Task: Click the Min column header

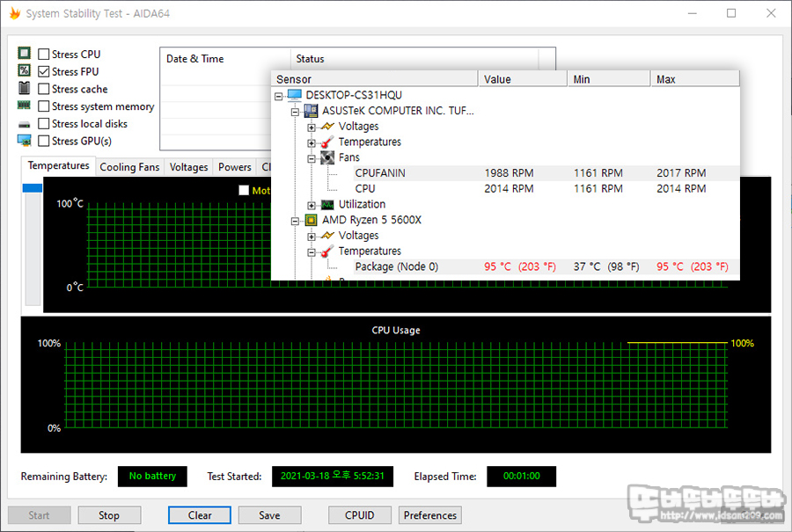Action: pos(609,79)
